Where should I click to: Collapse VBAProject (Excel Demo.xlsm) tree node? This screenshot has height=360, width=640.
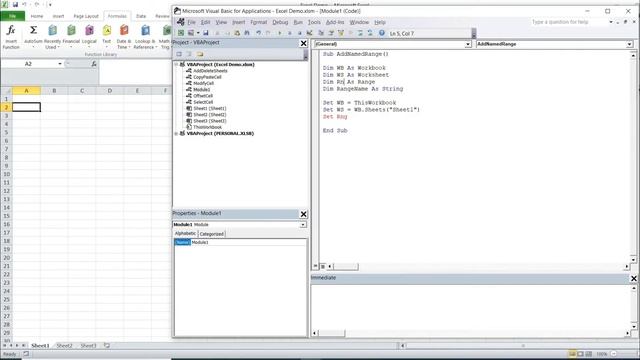coord(176,64)
